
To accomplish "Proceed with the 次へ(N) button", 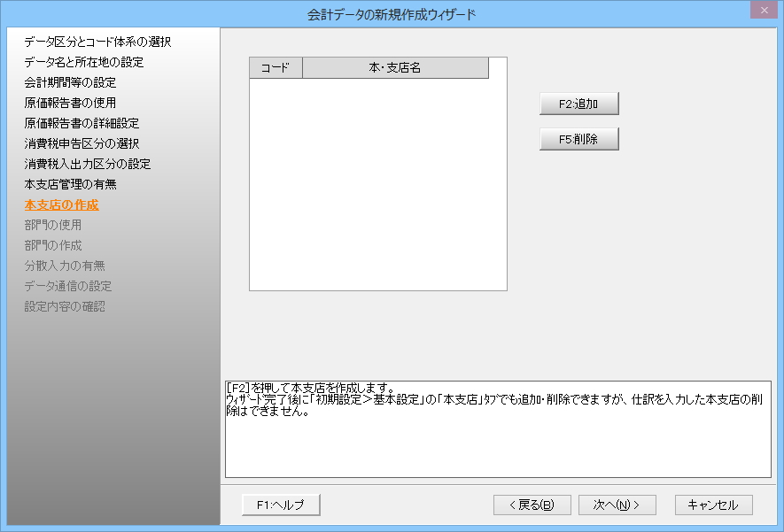I will pos(617,505).
